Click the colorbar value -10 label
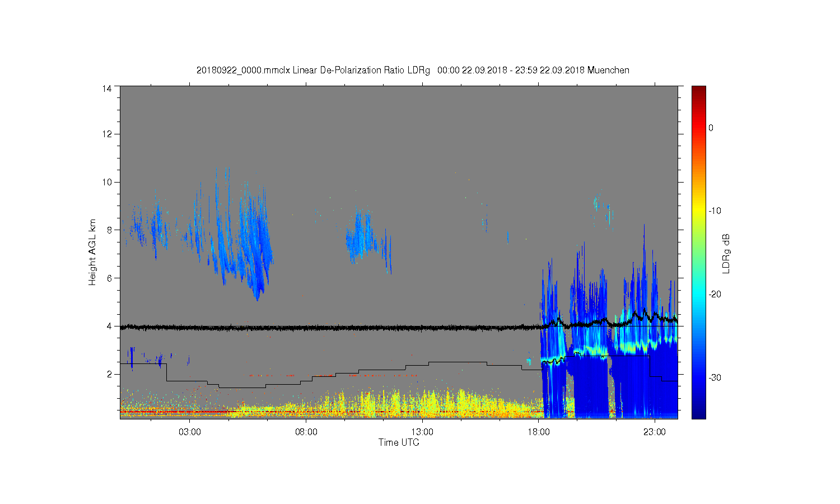The height and width of the screenshot is (504, 840). coord(715,211)
